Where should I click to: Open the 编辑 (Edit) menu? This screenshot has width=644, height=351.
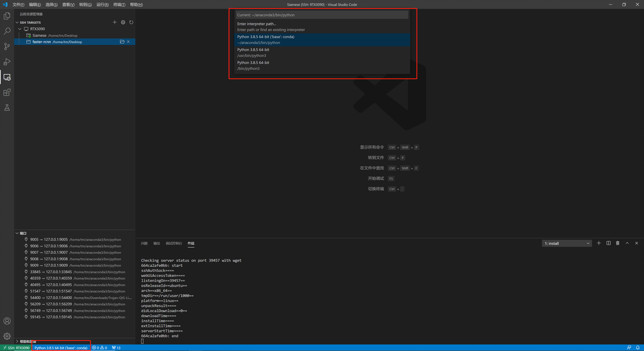(x=35, y=4)
